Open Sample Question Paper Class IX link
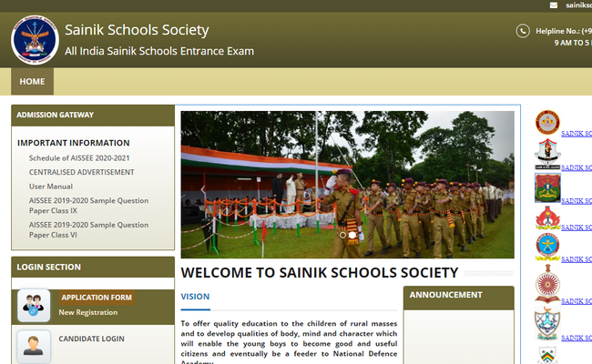Screen dimensions: 592x364 (88, 206)
